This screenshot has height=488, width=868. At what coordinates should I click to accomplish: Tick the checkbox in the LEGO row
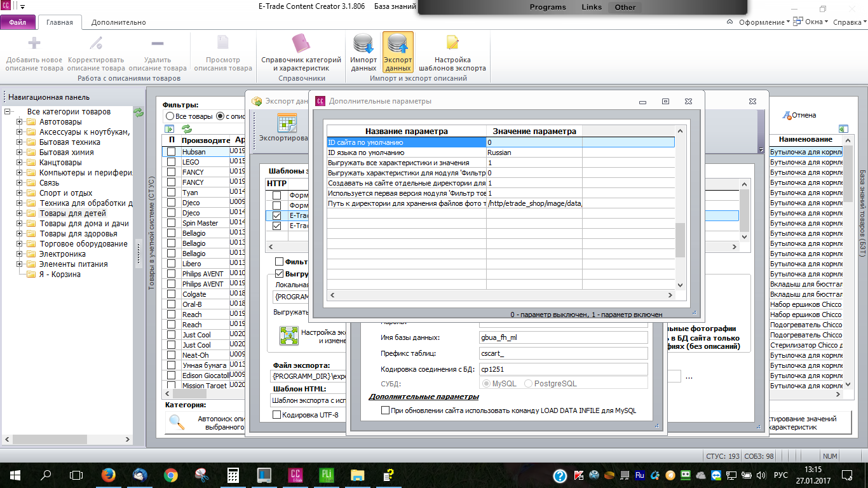click(171, 162)
